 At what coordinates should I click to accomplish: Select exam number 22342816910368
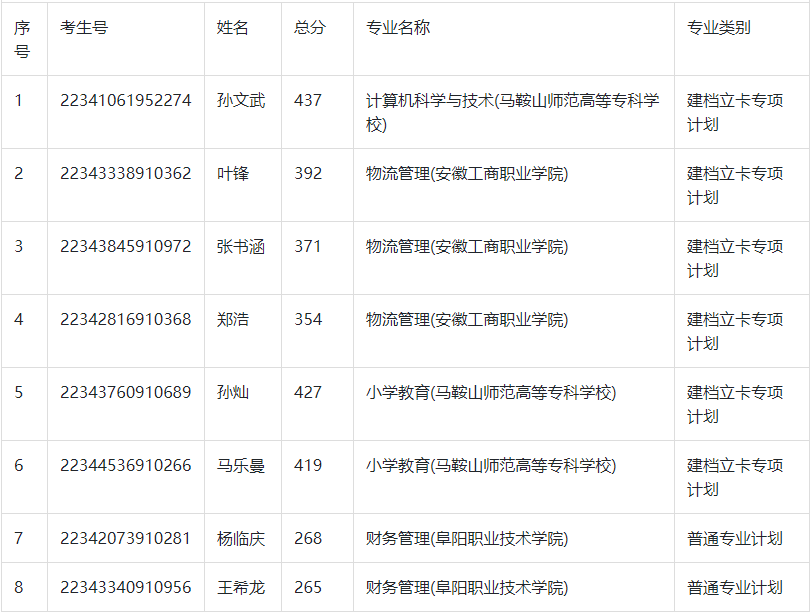point(126,319)
